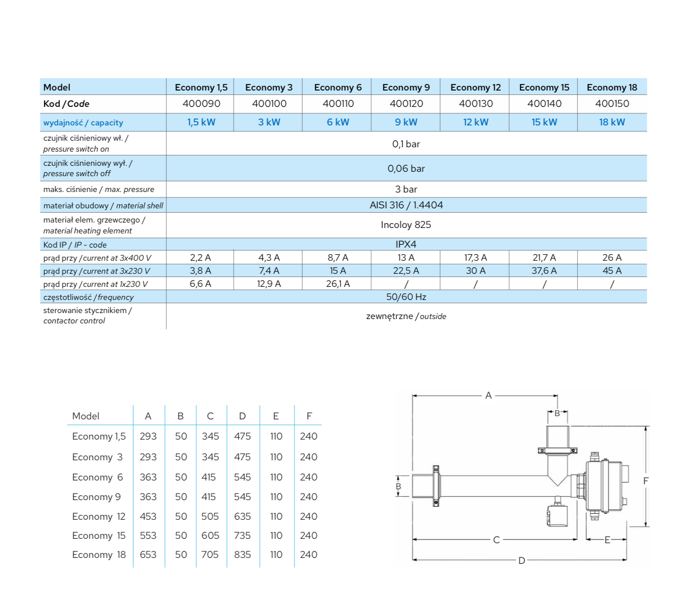Click the code 400090 cell
The height and width of the screenshot is (601, 700).
coord(201,104)
